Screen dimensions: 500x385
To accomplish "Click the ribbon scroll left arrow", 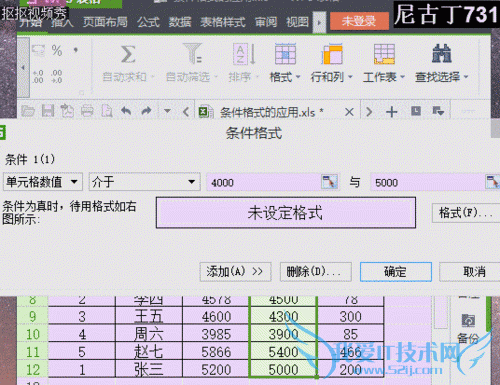I will point(23,68).
